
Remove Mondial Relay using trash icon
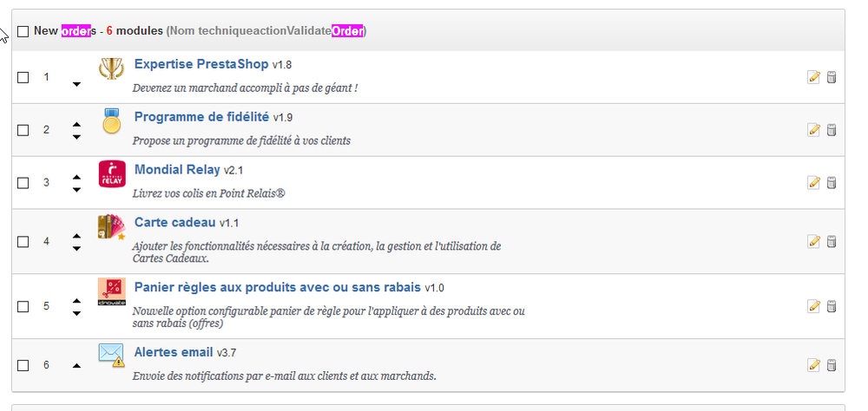pyautogui.click(x=831, y=183)
